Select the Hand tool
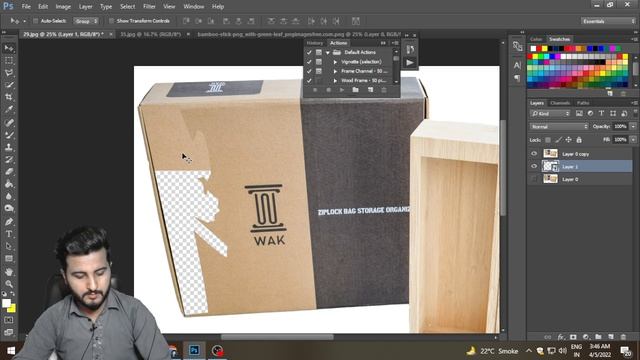Image resolution: width=640 pixels, height=360 pixels. (9, 271)
